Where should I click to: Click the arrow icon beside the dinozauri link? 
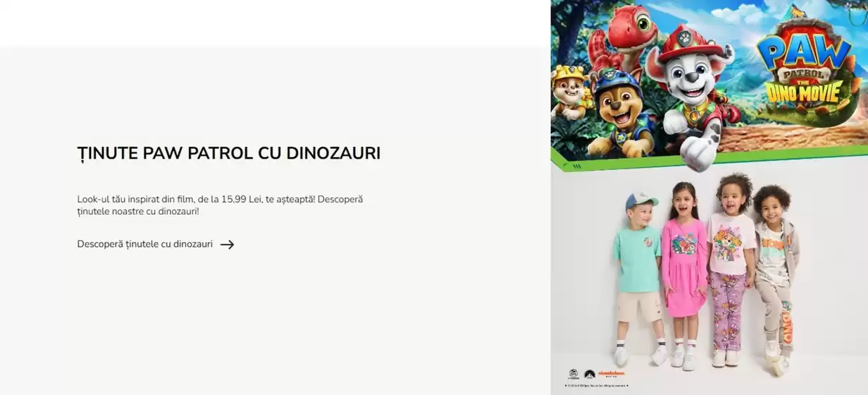tap(227, 245)
